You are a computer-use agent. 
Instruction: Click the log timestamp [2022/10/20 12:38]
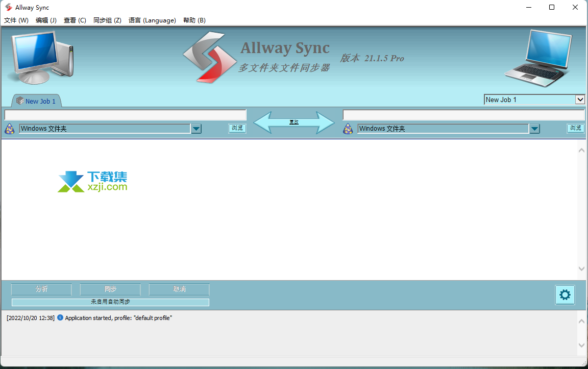[31, 318]
